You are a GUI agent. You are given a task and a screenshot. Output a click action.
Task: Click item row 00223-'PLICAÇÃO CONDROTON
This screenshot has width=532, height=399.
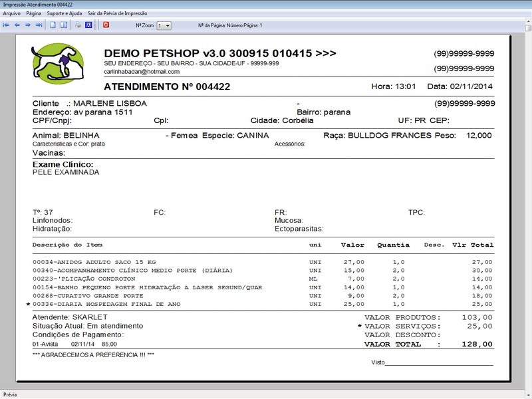click(x=262, y=279)
